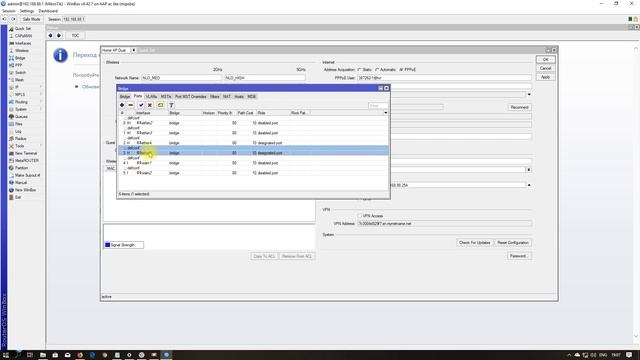This screenshot has height=360, width=640.
Task: Switch to the MSTIs tab
Action: coord(166,97)
